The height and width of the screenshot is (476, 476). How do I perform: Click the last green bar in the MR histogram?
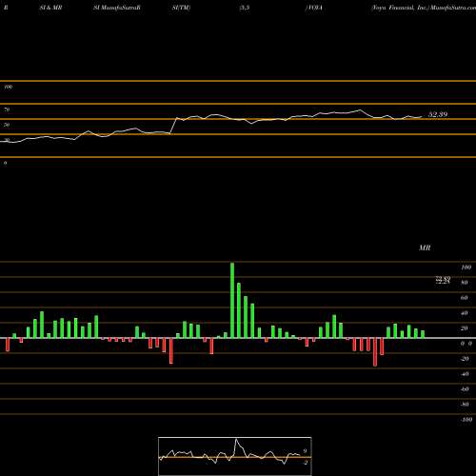pos(423,334)
